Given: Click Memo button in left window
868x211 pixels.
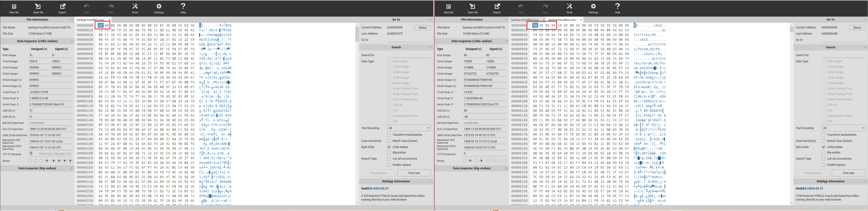Looking at the screenshot, I should 423,27.
